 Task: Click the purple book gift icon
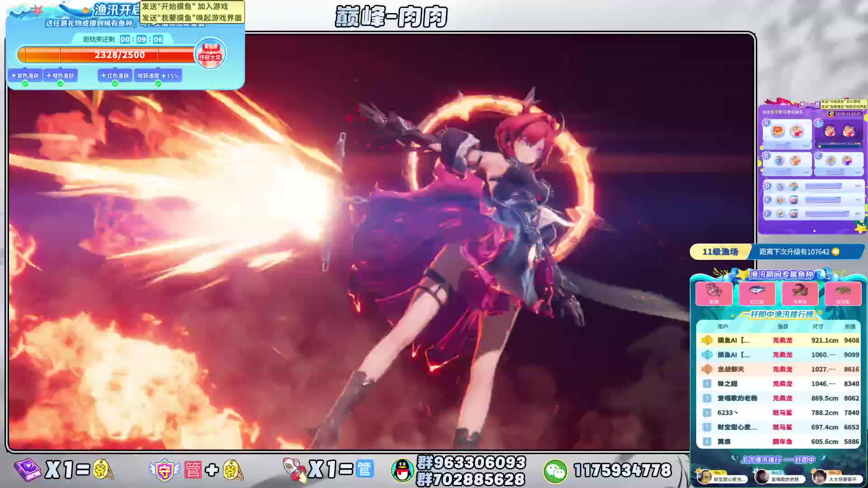[x=28, y=470]
